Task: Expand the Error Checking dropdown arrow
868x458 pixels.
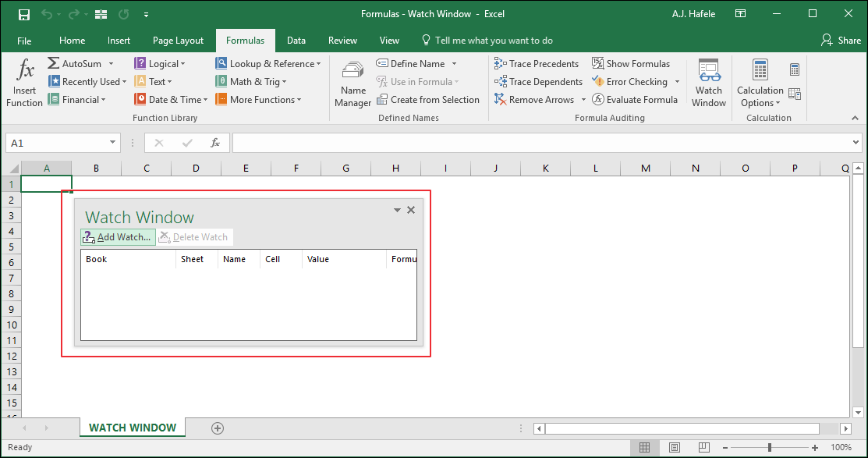Action: click(x=676, y=81)
